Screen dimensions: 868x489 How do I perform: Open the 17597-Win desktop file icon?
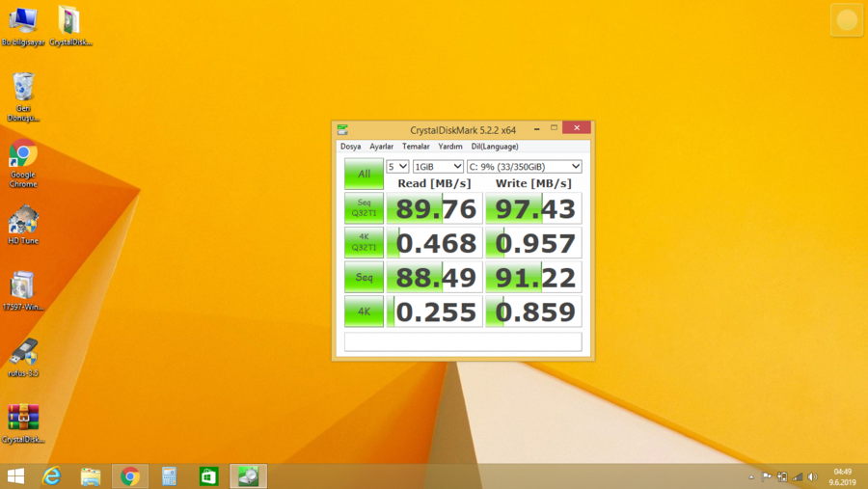tap(23, 290)
